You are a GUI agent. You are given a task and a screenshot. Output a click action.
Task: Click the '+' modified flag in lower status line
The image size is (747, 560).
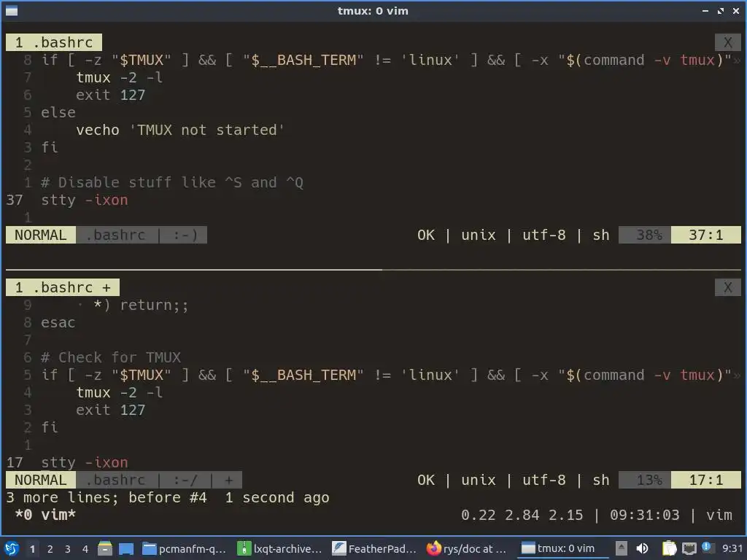[x=229, y=480]
